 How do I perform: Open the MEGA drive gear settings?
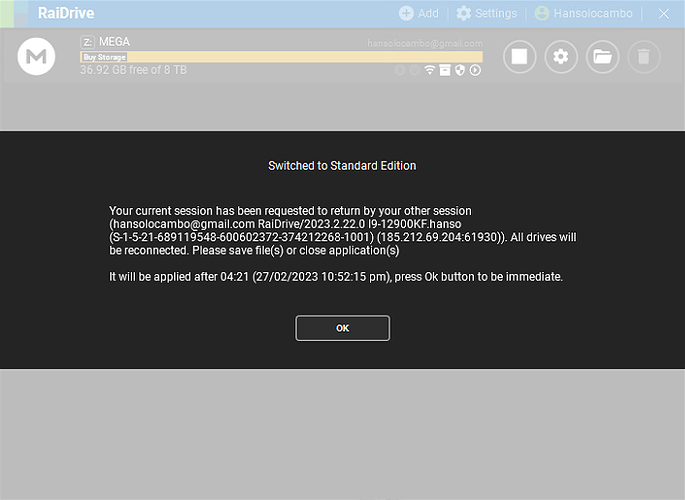[x=561, y=57]
